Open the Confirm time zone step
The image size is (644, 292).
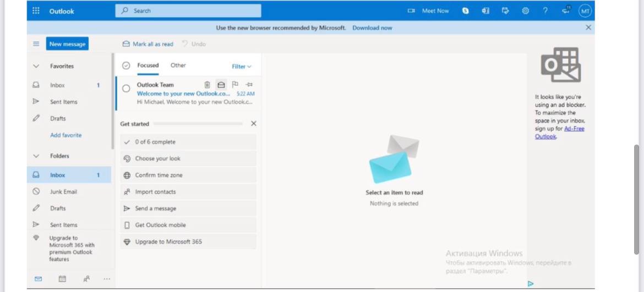click(x=188, y=175)
